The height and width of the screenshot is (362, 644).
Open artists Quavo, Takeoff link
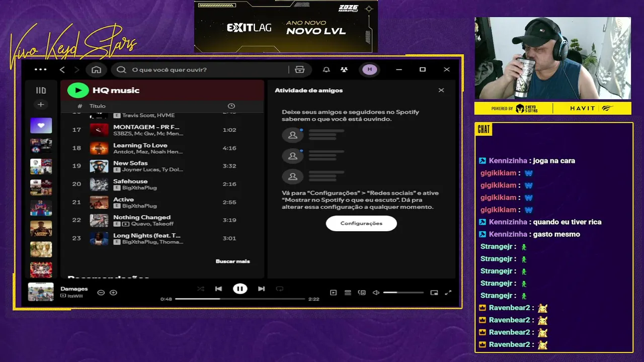152,224
